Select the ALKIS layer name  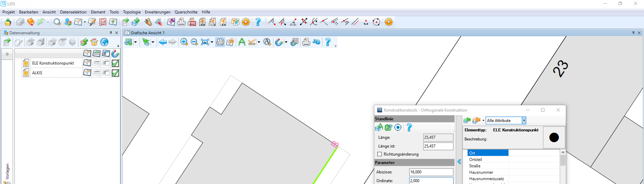[37, 73]
